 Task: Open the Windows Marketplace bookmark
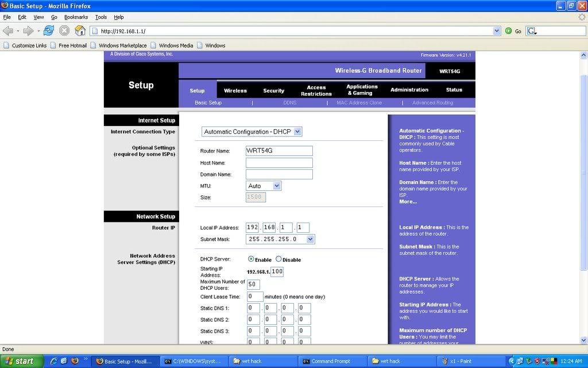tap(118, 45)
